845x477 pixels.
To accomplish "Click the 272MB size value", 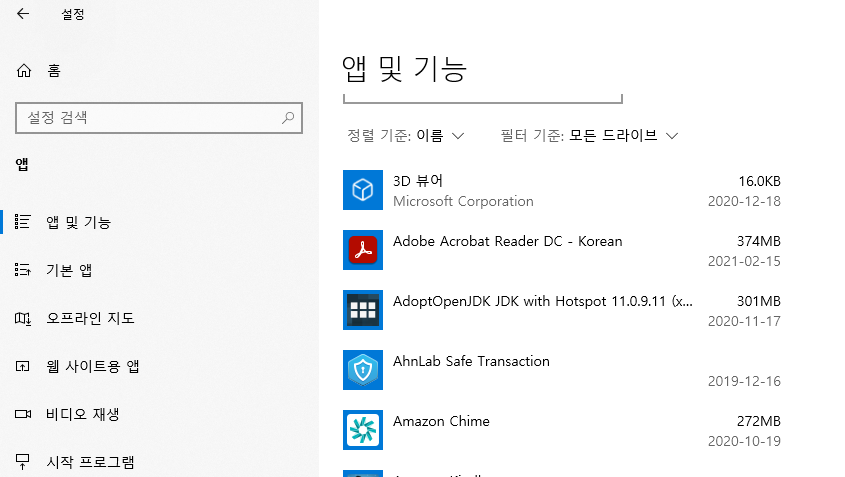I will [759, 421].
